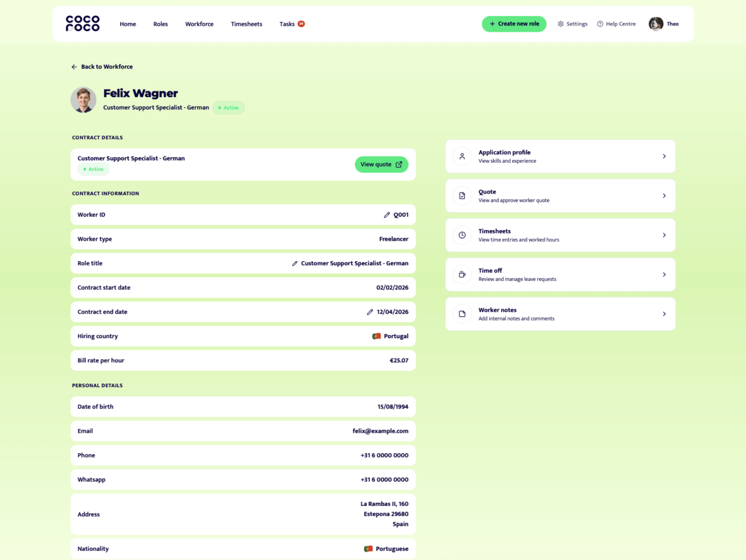Open the Timesheets tab in navigation
The image size is (746, 560).
pos(246,24)
